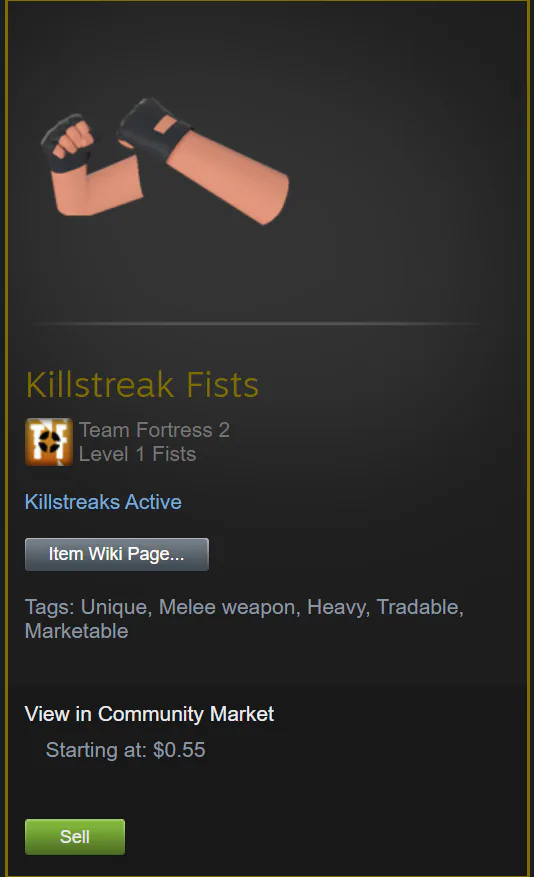Click the green Sell button
The width and height of the screenshot is (534, 877).
(x=75, y=837)
